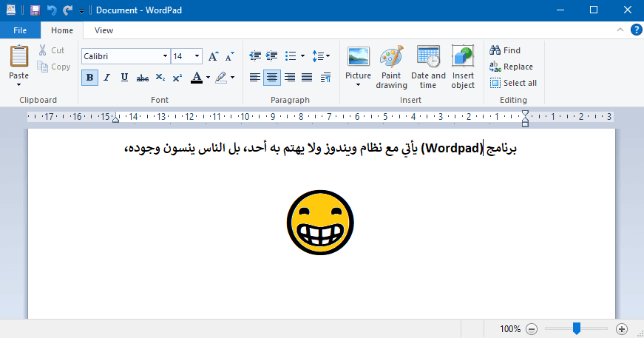Image resolution: width=644 pixels, height=338 pixels.
Task: Zoom out with the minus button
Action: tap(532, 329)
